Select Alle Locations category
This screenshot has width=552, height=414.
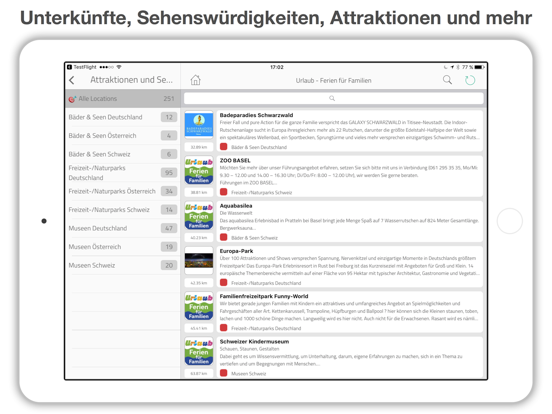click(123, 99)
